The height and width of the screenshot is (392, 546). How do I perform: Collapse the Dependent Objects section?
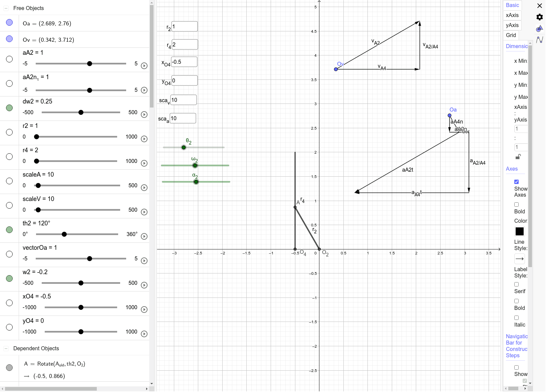[x=6, y=348]
